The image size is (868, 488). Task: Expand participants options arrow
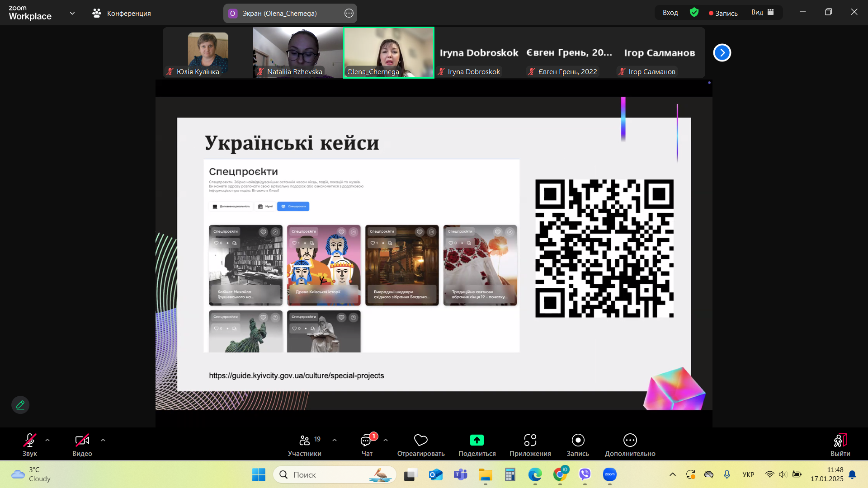click(x=335, y=440)
